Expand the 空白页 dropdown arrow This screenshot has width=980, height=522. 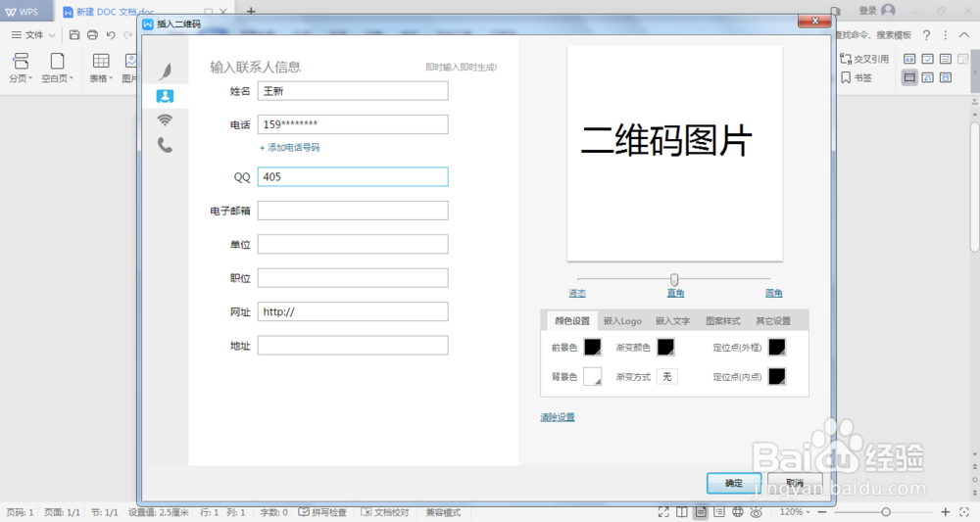coord(72,78)
